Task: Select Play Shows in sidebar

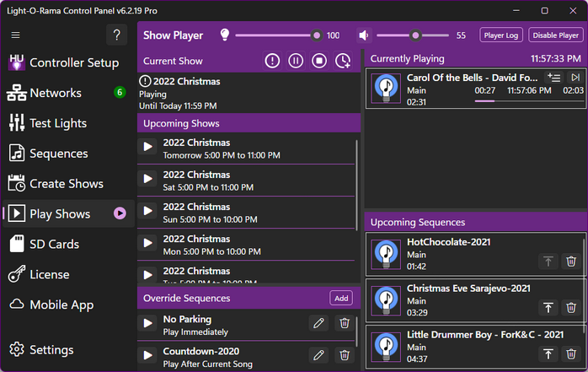Action: click(68, 213)
